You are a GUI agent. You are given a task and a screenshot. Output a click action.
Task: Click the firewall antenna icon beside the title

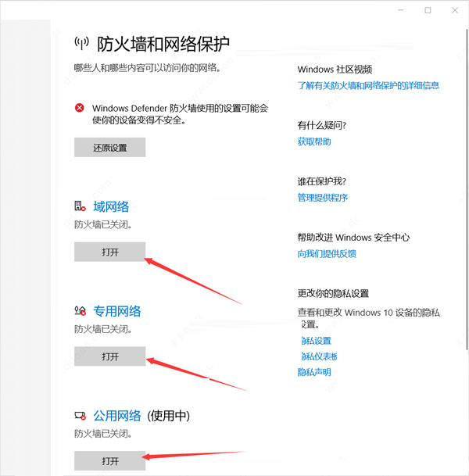(81, 44)
